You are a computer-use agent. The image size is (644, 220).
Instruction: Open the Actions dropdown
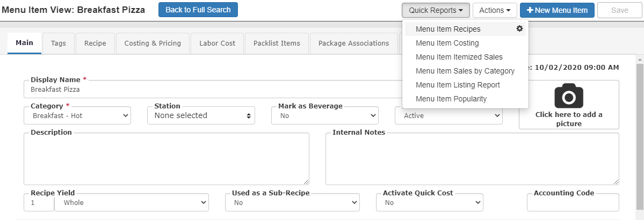pyautogui.click(x=495, y=10)
